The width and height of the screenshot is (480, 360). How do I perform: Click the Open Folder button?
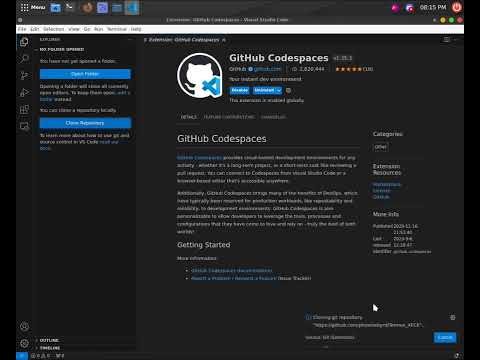click(x=85, y=74)
